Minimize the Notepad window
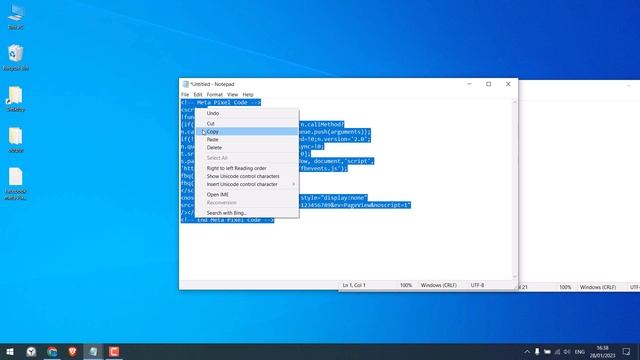Viewport: 640px width, 360px height. tap(469, 84)
